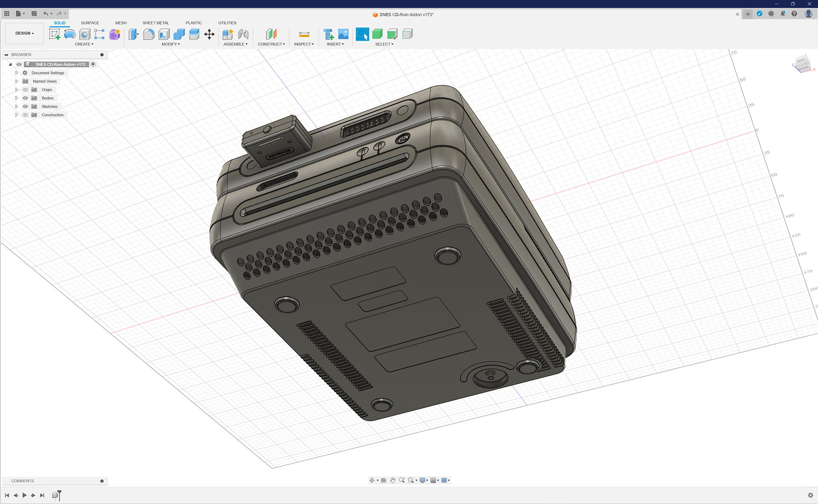Screen dimensions: 818x504
Task: Select the Offset Face tool
Action: click(194, 34)
